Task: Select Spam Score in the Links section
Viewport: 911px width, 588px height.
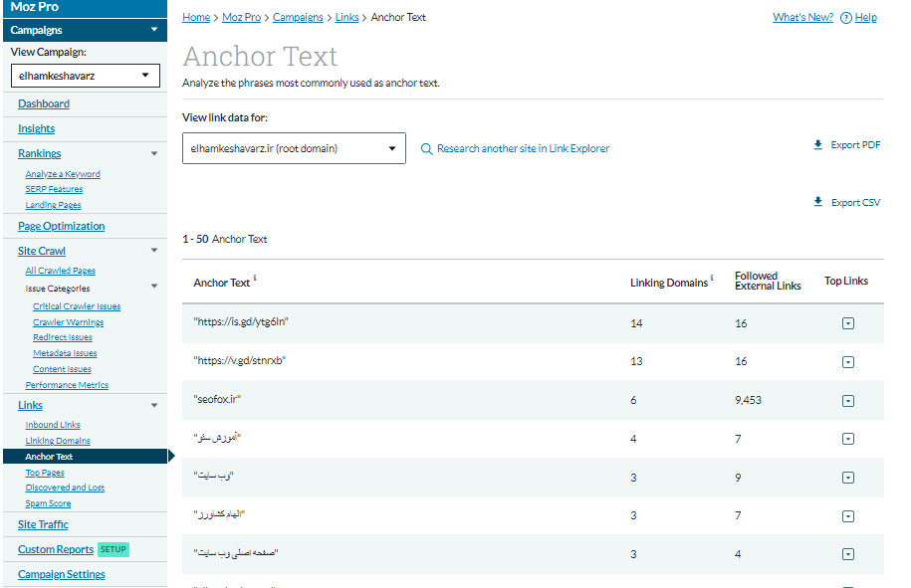Action: tap(48, 503)
